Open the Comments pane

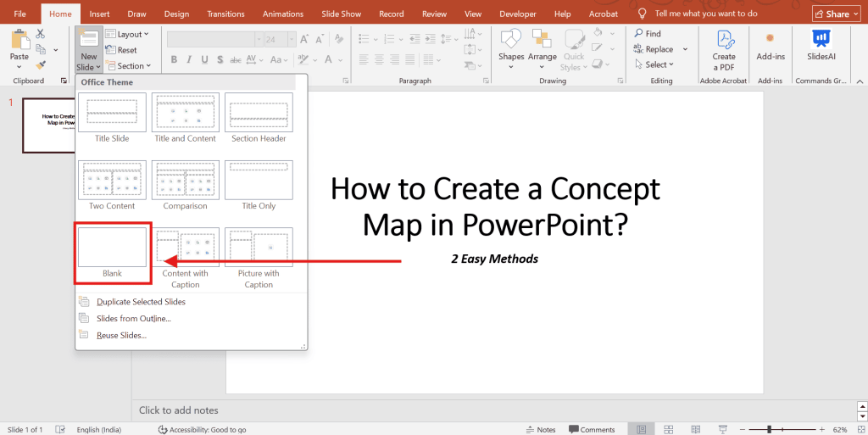(x=592, y=429)
